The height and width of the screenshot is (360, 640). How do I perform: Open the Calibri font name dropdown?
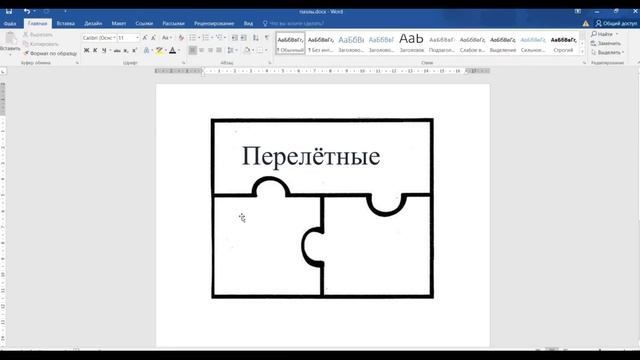point(114,38)
